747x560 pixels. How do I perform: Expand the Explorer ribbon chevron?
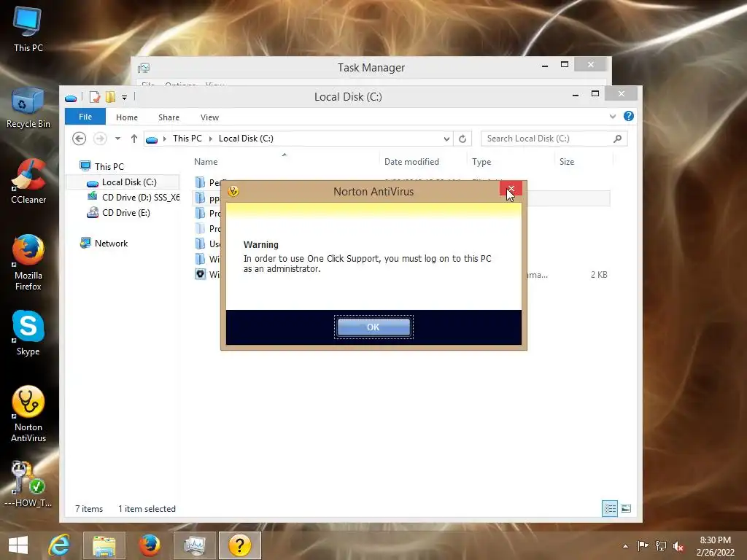tap(613, 116)
